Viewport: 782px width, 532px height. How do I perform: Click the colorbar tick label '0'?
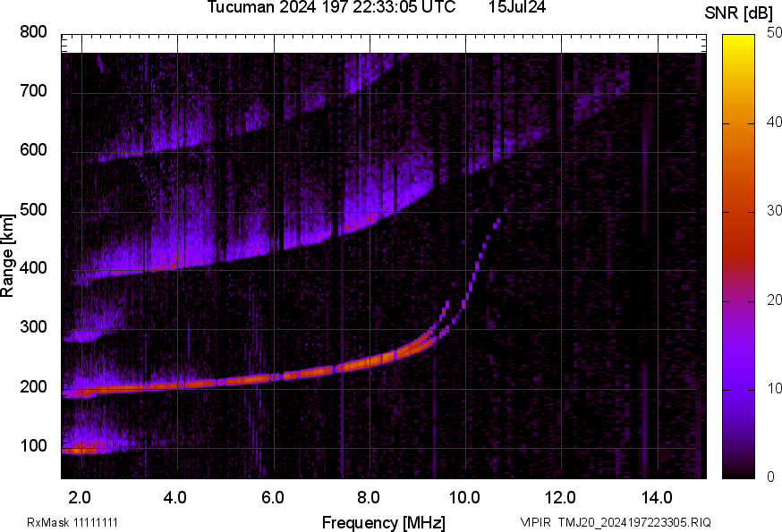coord(771,477)
